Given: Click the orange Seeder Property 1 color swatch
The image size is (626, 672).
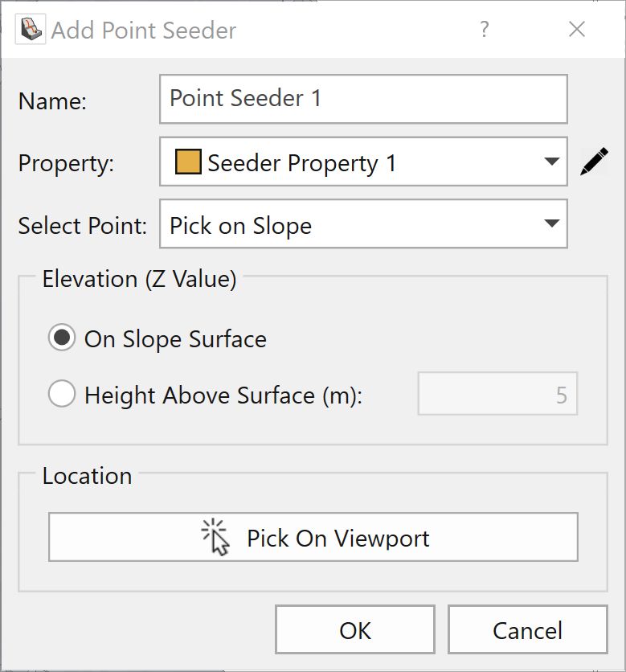Looking at the screenshot, I should pos(187,163).
